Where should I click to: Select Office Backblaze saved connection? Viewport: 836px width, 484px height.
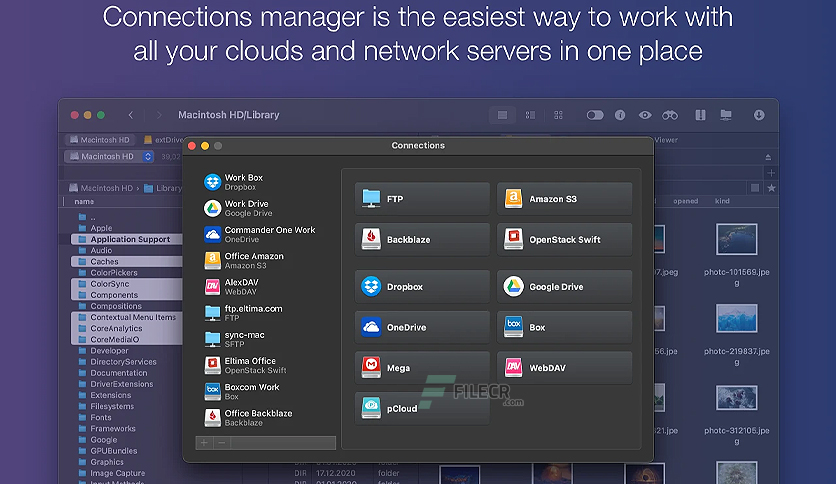265,417
